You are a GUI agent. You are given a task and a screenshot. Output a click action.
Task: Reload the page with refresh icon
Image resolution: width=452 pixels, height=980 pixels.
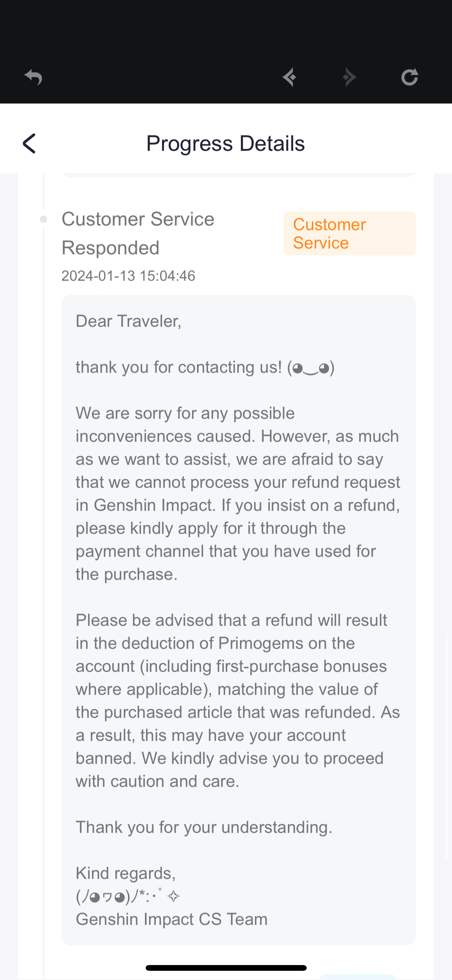pyautogui.click(x=409, y=77)
